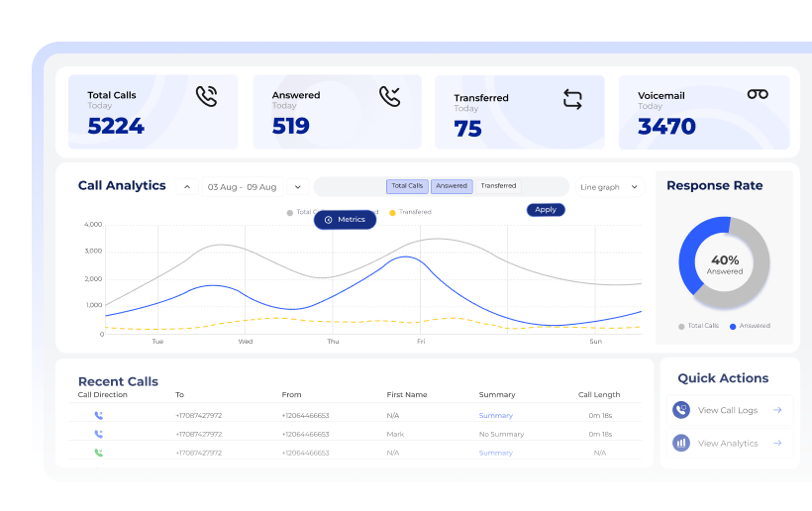Click the green call direction icon in third row
This screenshot has width=812, height=511.
click(99, 453)
